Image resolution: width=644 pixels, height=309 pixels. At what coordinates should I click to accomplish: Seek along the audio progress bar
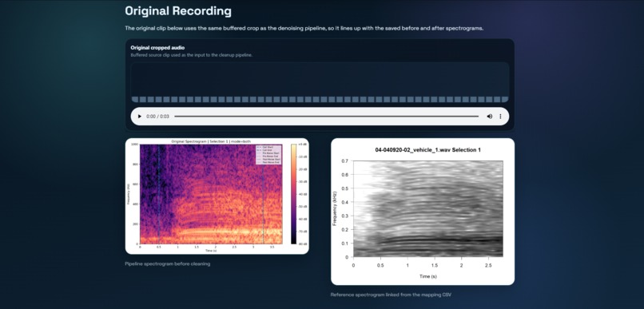click(327, 117)
